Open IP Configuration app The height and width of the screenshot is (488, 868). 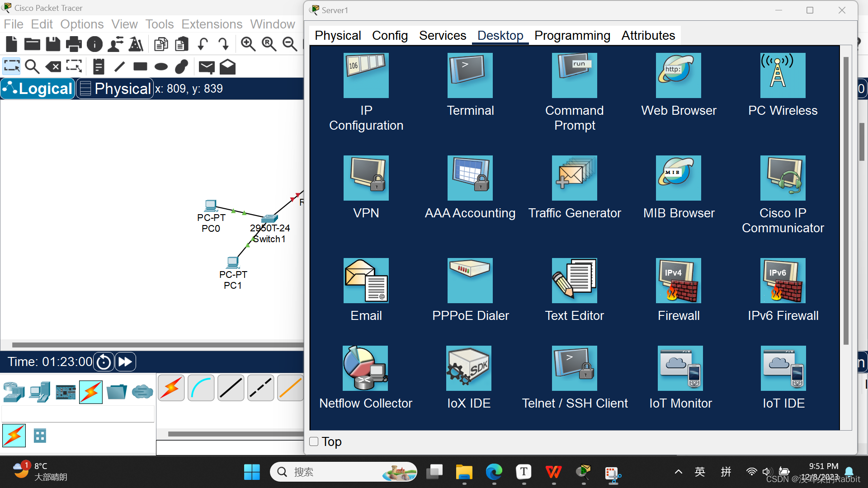coord(366,75)
